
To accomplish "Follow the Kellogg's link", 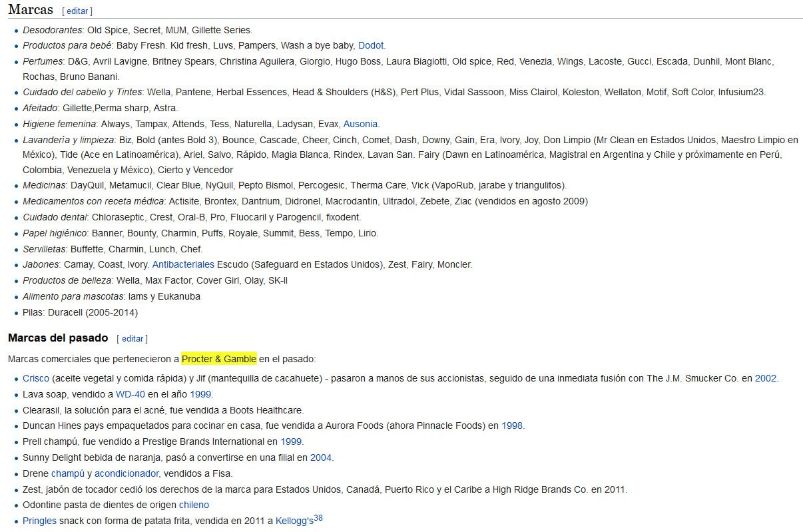I will [x=294, y=521].
